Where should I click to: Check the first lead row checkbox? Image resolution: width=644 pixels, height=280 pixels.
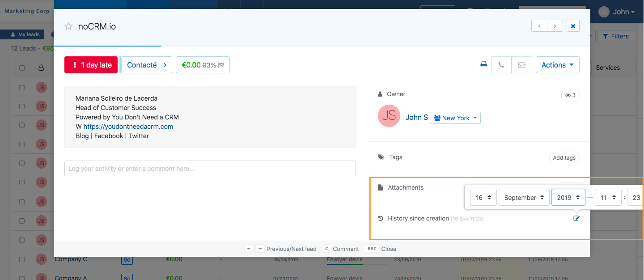pos(22,88)
